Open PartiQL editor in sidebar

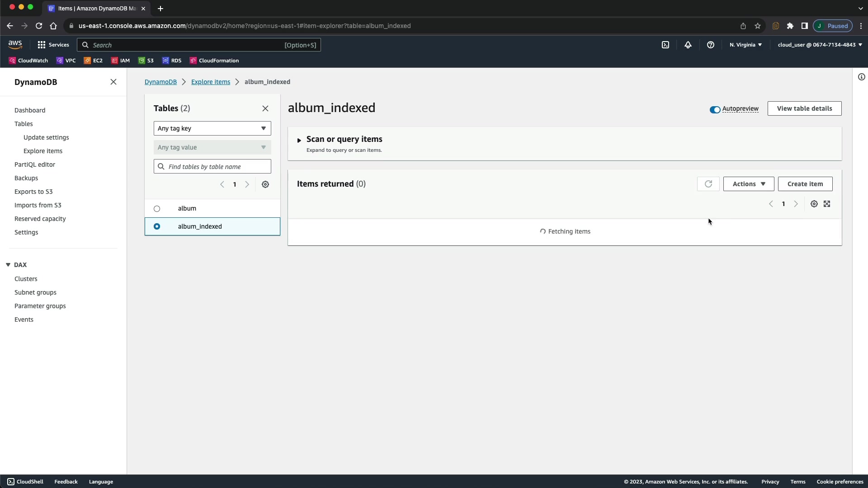tap(35, 164)
